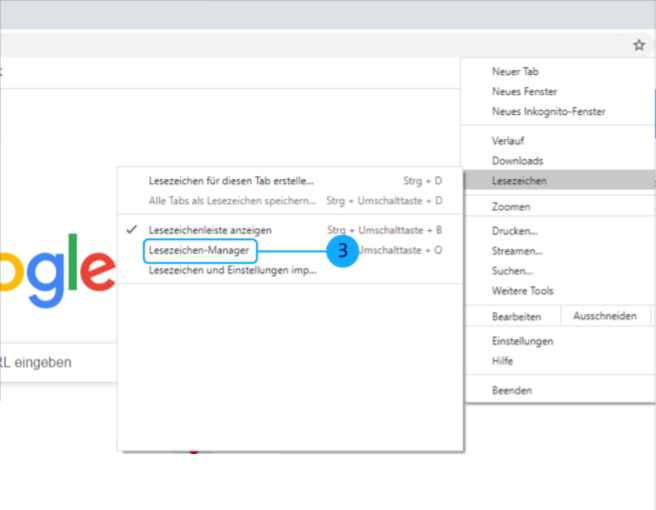Click Zoomen menu row

511,207
